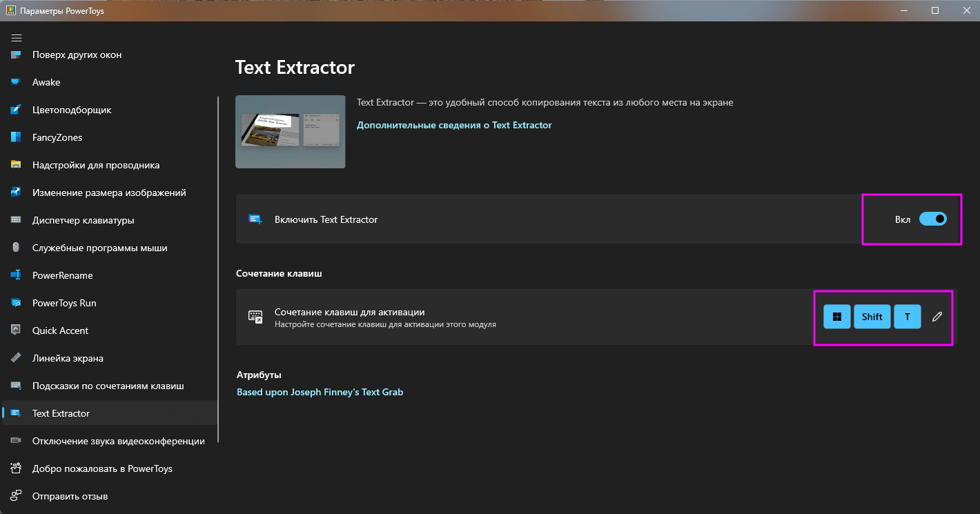Image resolution: width=980 pixels, height=514 pixels.
Task: Click the Text Extractor page title
Action: 295,67
